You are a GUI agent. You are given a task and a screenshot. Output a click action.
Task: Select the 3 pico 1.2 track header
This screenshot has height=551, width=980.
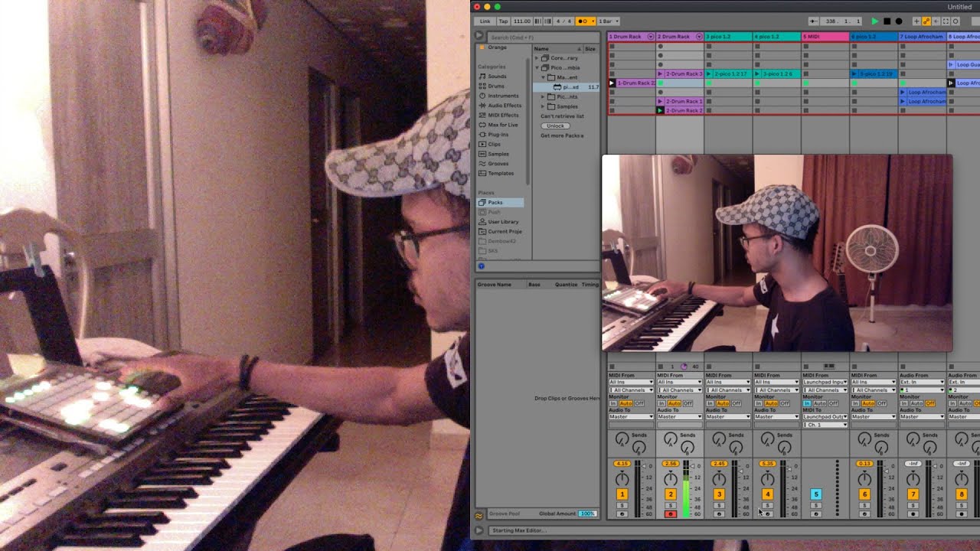[x=727, y=37]
